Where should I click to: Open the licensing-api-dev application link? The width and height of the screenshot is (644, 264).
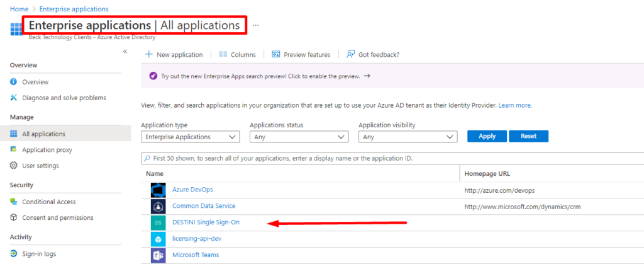(x=197, y=238)
